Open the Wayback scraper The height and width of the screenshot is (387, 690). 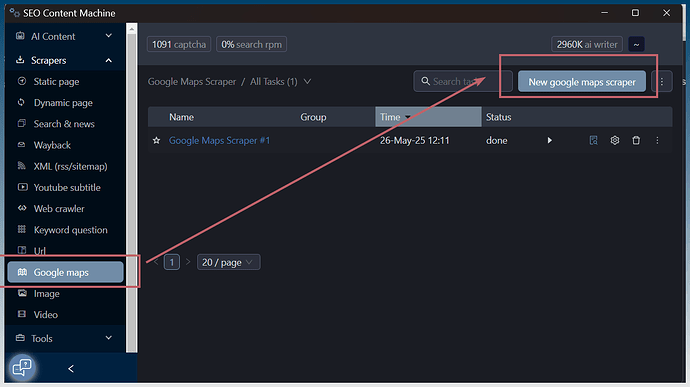point(52,145)
